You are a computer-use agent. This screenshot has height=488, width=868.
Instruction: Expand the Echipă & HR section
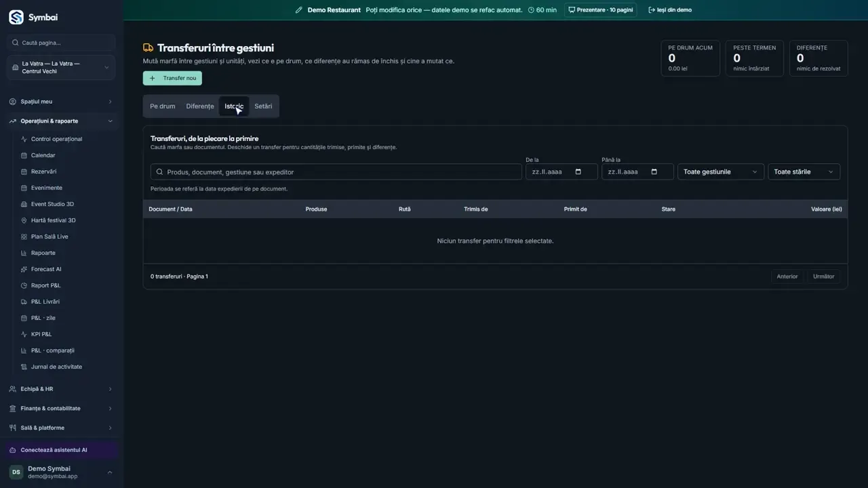[61, 389]
